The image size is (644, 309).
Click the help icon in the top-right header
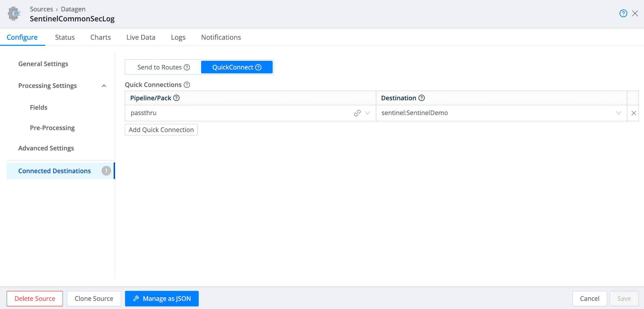(623, 14)
